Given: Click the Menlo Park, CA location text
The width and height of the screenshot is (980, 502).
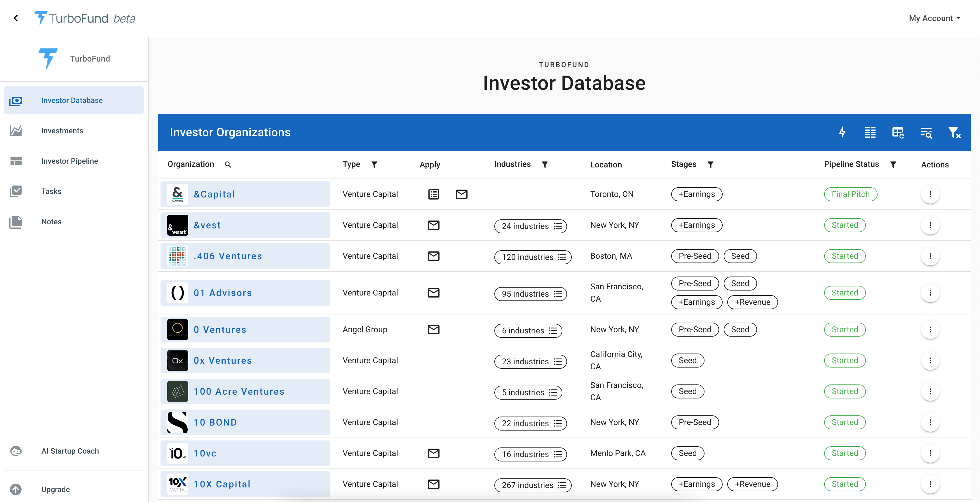Looking at the screenshot, I should [x=618, y=453].
